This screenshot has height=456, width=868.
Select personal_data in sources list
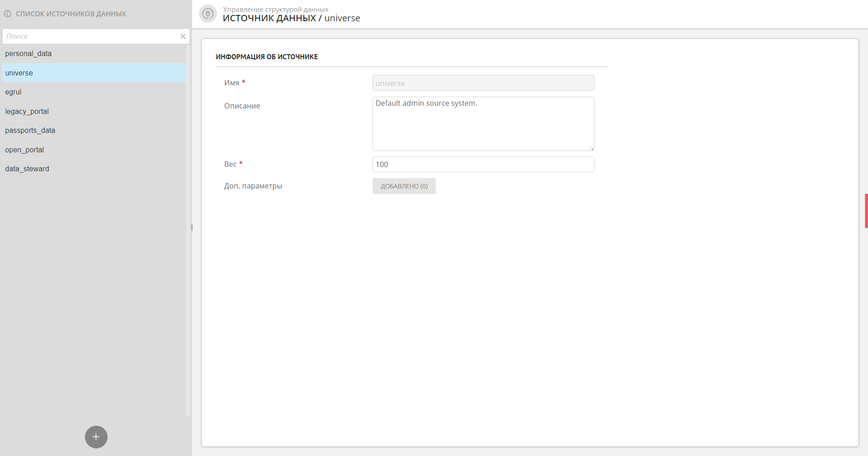(x=94, y=54)
